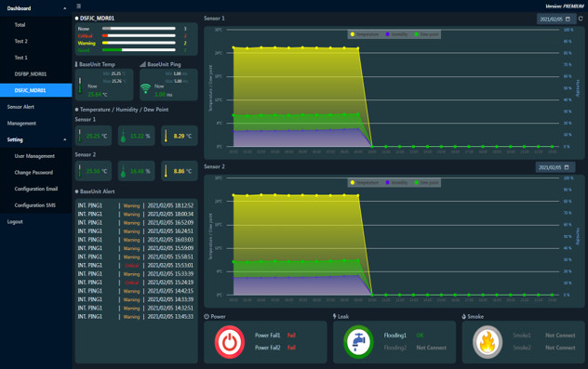Click Sensor 2 humidity droplet icon
The width and height of the screenshot is (588, 369).
pyautogui.click(x=123, y=171)
